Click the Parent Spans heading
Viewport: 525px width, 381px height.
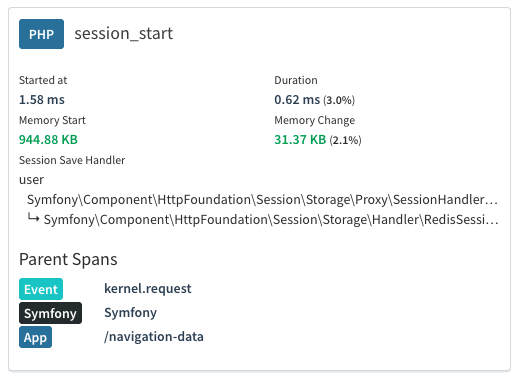[68, 259]
